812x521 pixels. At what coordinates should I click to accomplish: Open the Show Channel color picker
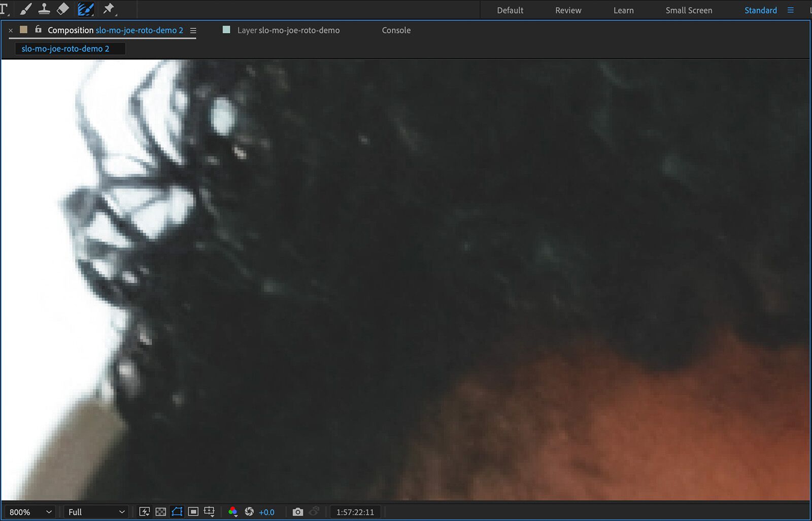point(233,512)
